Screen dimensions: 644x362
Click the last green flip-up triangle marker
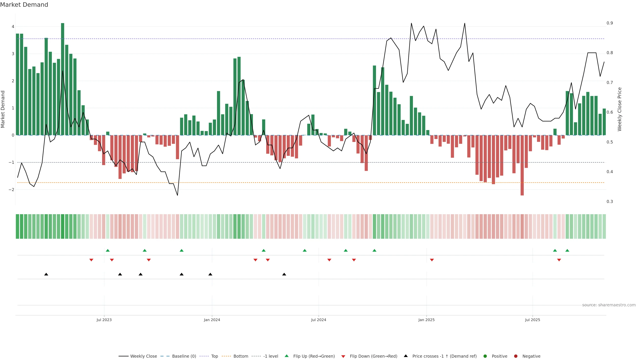click(567, 251)
